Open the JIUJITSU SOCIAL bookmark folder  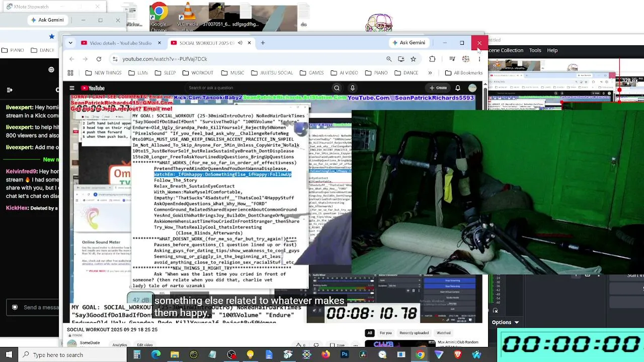tap(272, 73)
